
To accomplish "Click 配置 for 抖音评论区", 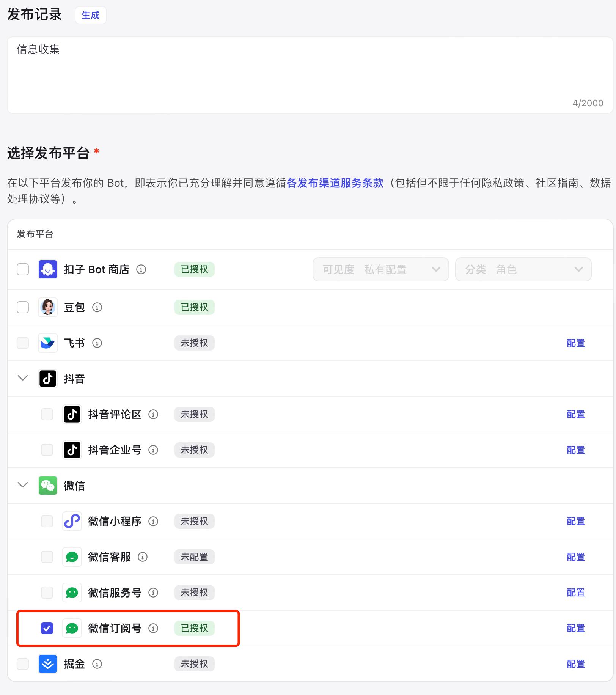I will (576, 414).
